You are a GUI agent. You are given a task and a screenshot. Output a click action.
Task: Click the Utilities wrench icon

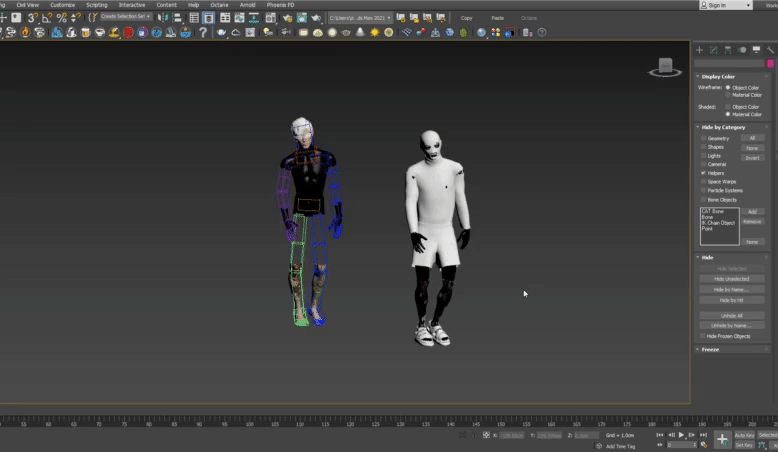[770, 50]
